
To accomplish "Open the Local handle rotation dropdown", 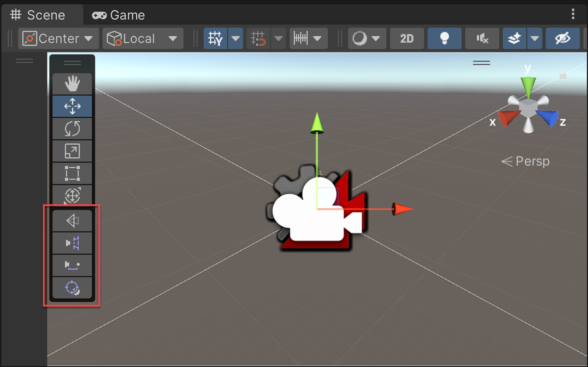I will point(143,38).
